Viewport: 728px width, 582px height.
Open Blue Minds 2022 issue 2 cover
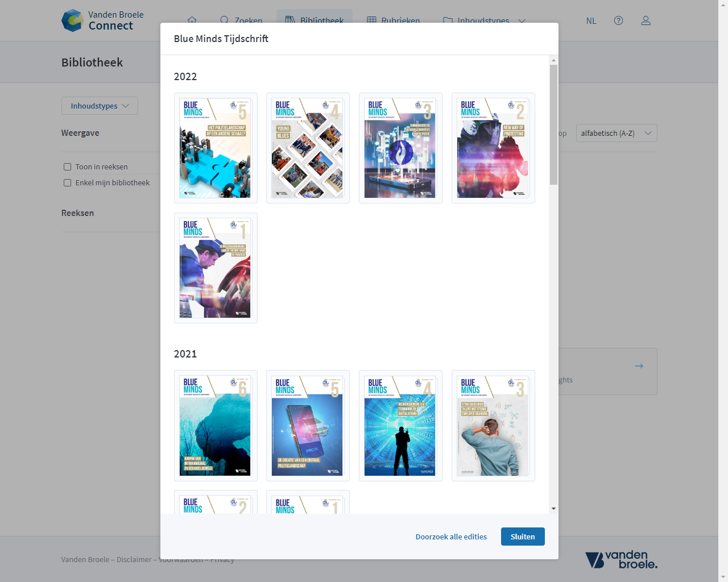[493, 148]
